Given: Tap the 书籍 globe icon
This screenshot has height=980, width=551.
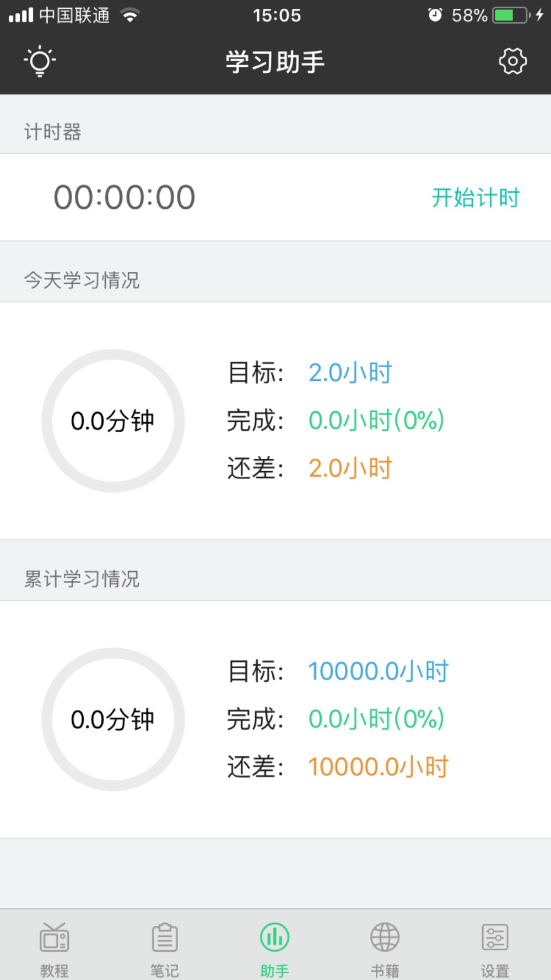Looking at the screenshot, I should tap(385, 937).
